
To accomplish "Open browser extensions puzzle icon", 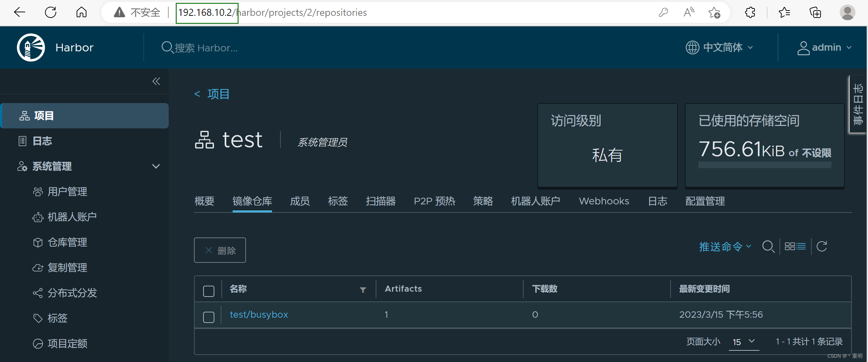I will tap(750, 12).
